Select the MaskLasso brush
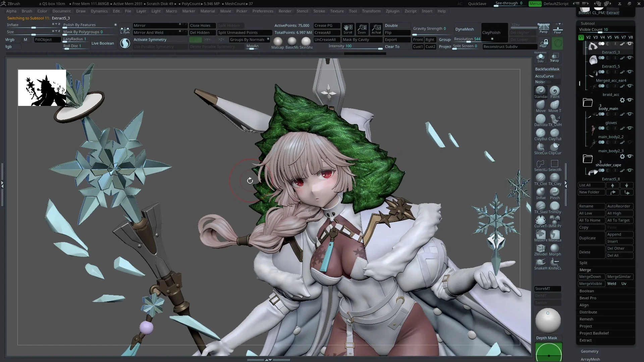The image size is (644, 362). tap(554, 236)
